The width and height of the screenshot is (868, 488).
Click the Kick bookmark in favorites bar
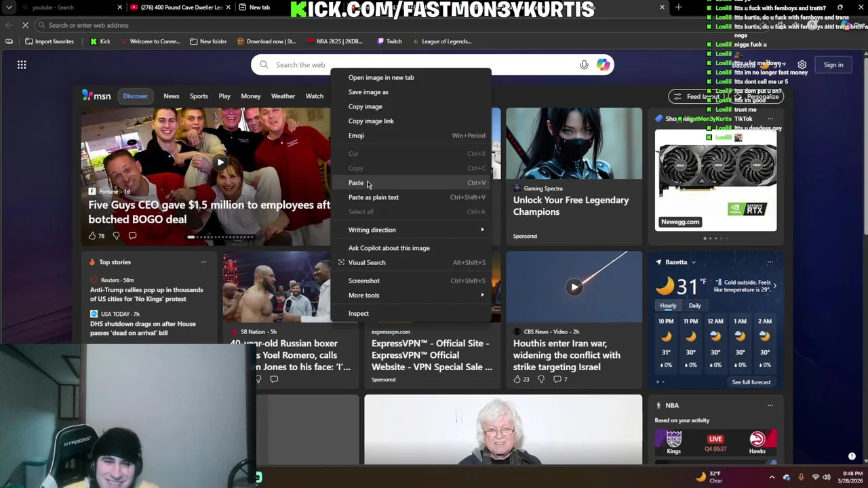100,41
